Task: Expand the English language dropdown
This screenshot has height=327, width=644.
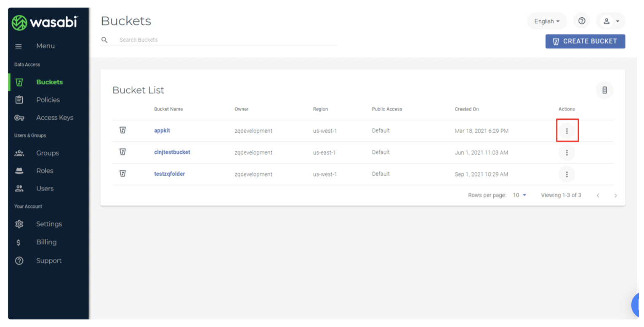Action: tap(547, 21)
